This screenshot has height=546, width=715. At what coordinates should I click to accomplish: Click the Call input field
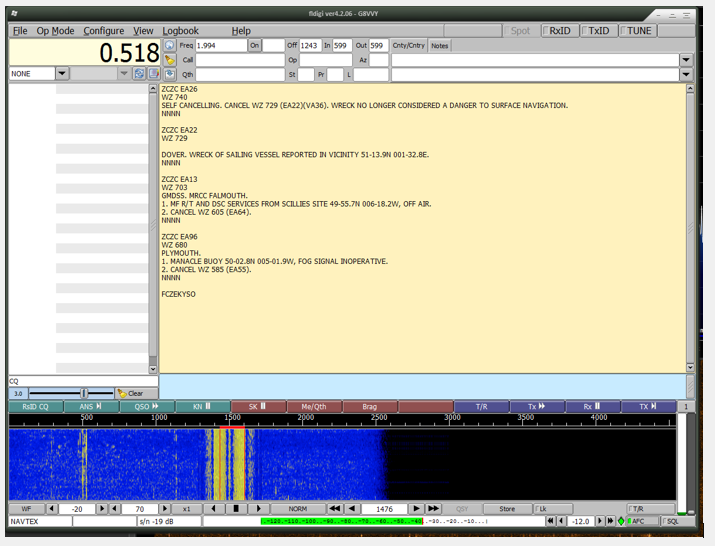240,60
